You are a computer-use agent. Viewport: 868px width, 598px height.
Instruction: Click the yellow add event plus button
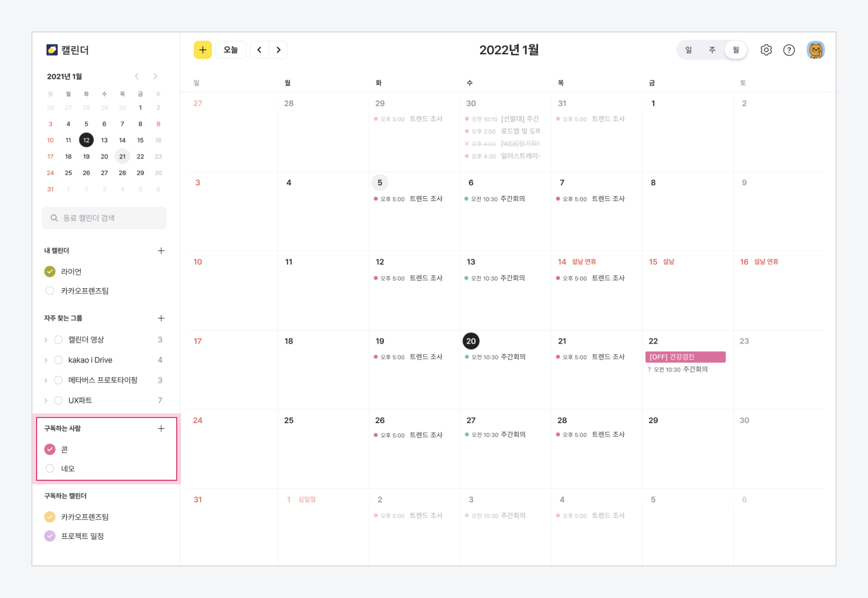pyautogui.click(x=202, y=50)
